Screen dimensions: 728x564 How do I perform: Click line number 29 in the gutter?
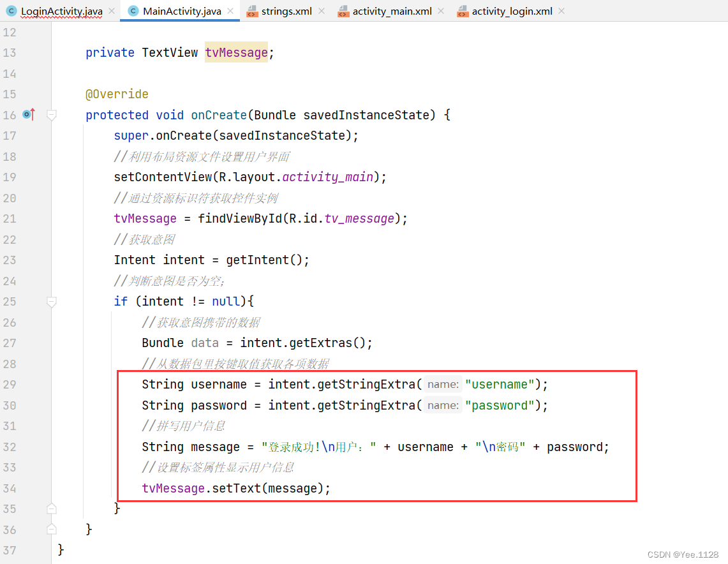point(10,384)
